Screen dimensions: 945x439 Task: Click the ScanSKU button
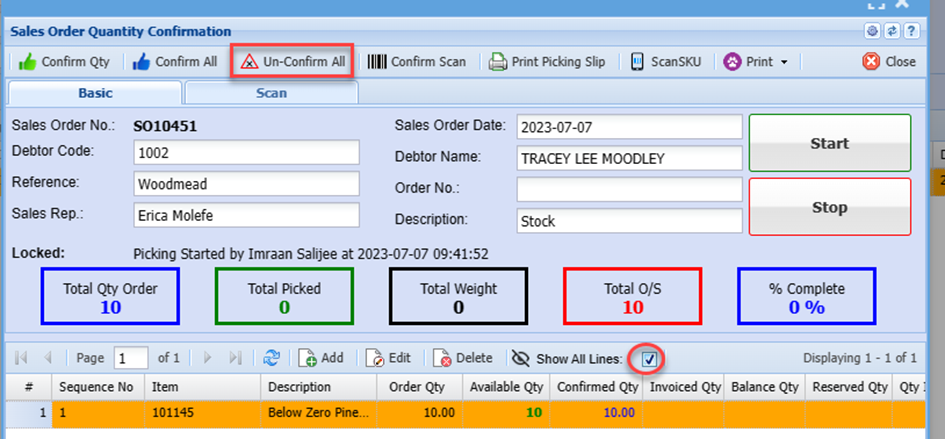tap(666, 62)
